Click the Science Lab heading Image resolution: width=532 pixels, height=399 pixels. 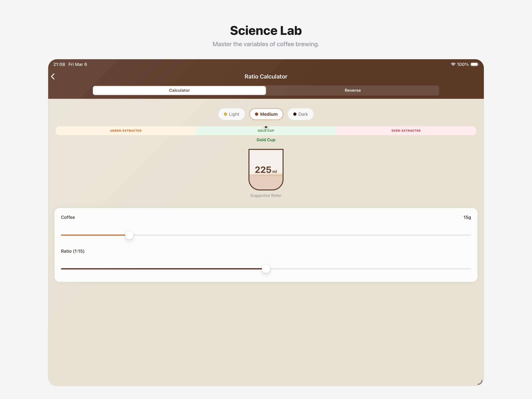(266, 31)
